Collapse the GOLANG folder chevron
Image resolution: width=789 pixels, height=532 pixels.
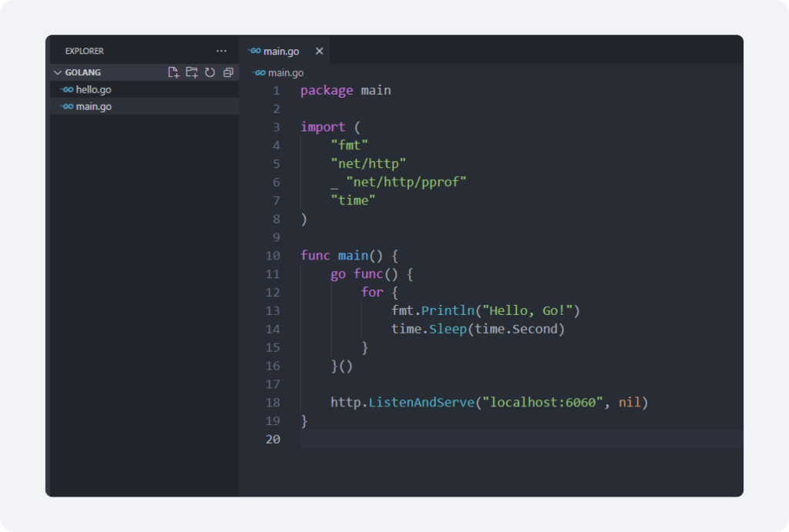click(57, 72)
